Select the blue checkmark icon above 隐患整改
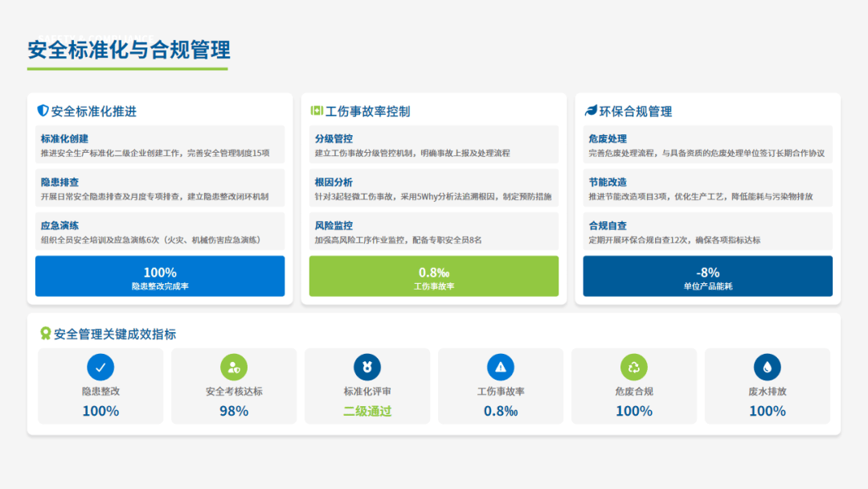Screen dimensions: 868x489 tap(100, 368)
